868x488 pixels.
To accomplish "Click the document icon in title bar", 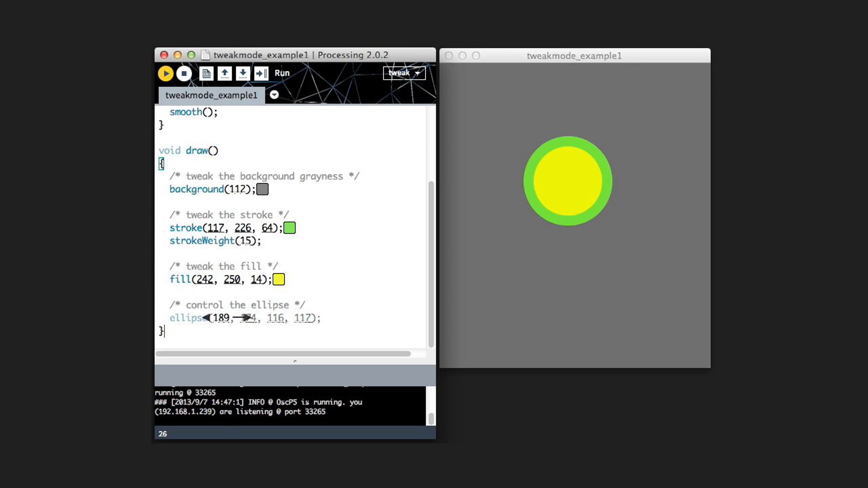I will click(x=205, y=55).
